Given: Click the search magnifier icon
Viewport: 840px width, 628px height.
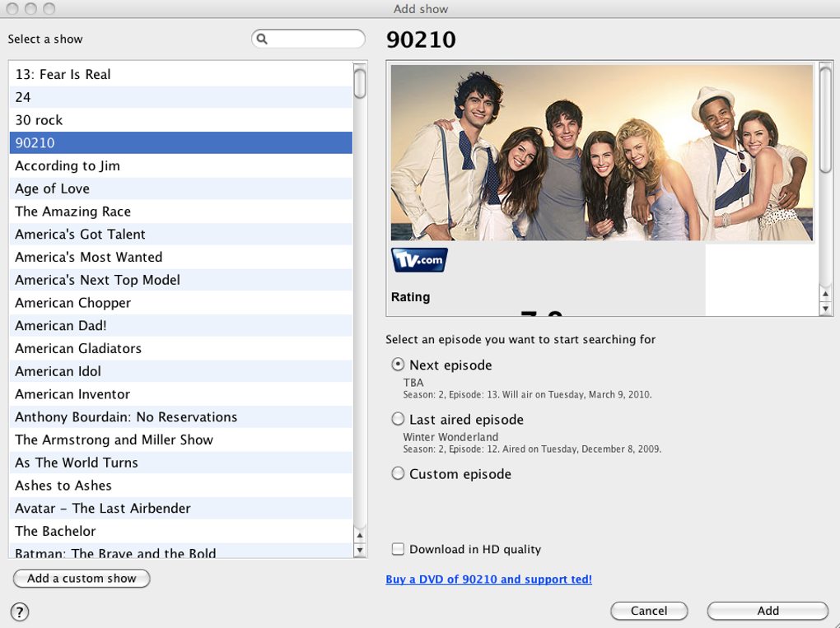Looking at the screenshot, I should point(262,39).
